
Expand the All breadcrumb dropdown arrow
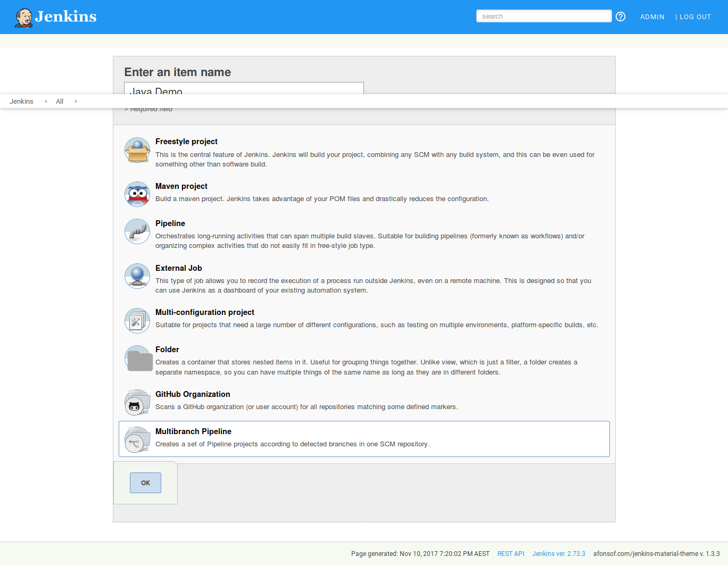pos(76,101)
